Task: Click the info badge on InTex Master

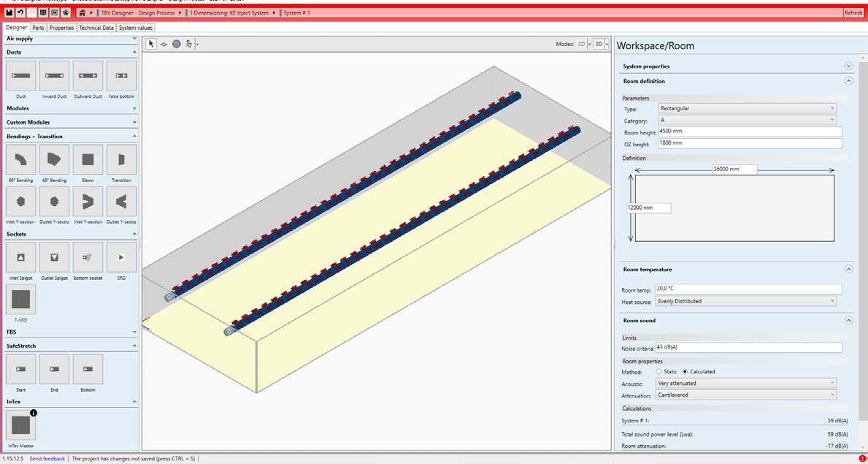Action: pyautogui.click(x=33, y=413)
